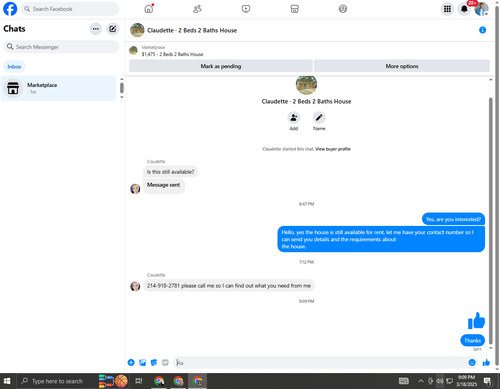The height and width of the screenshot is (389, 500).
Task: Select the Inbox filter tab
Action: coord(14,67)
